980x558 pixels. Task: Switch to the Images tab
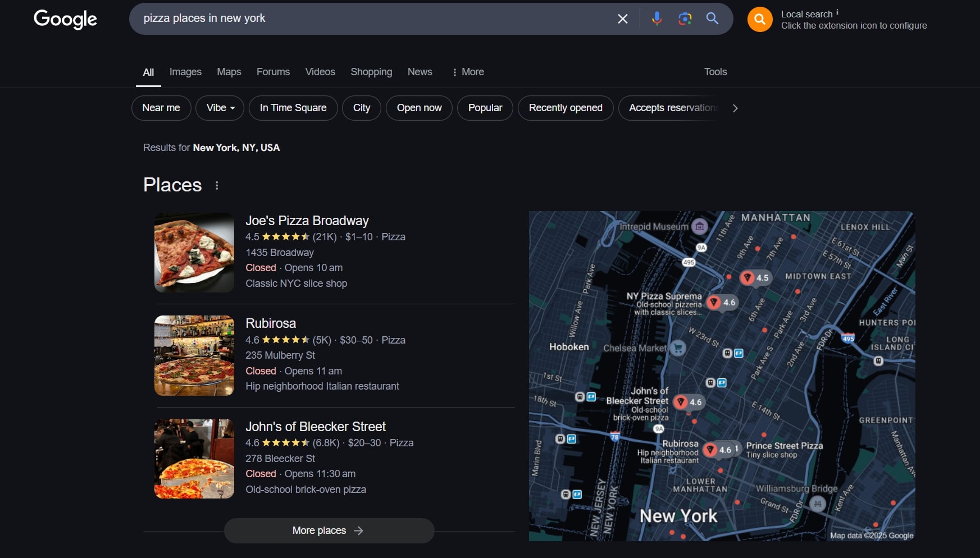(x=185, y=72)
